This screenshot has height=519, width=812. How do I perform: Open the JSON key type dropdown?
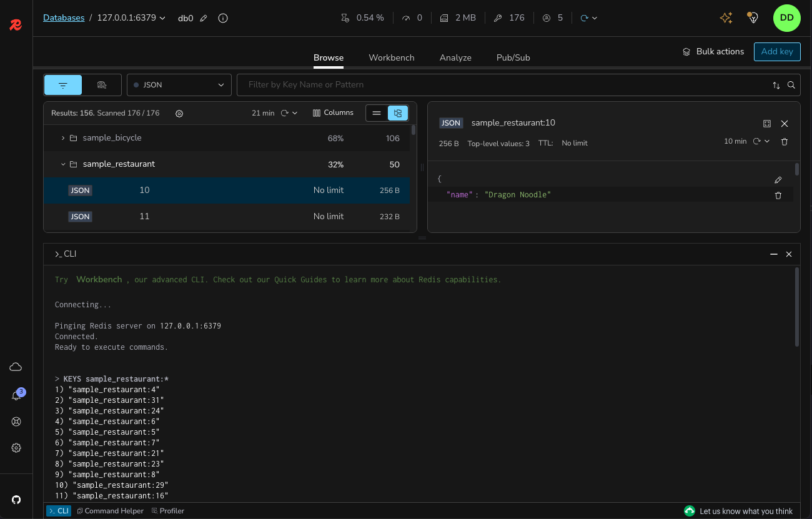[179, 85]
